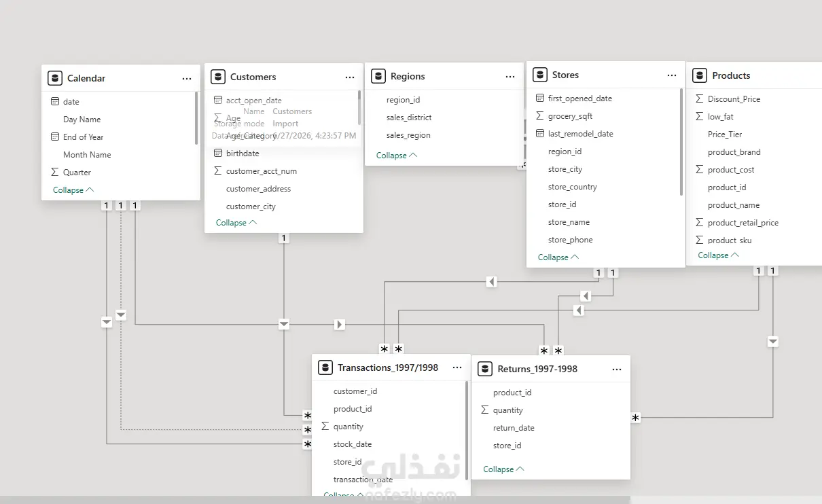Select the Transactions_1997/1998 table header
Viewport: 822px width, 504px height.
391,367
